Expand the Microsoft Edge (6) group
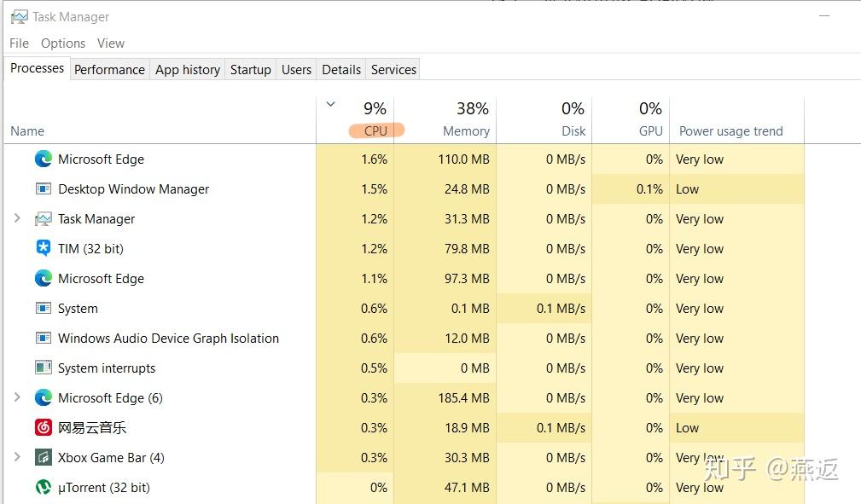The height and width of the screenshot is (504, 861). pos(17,397)
